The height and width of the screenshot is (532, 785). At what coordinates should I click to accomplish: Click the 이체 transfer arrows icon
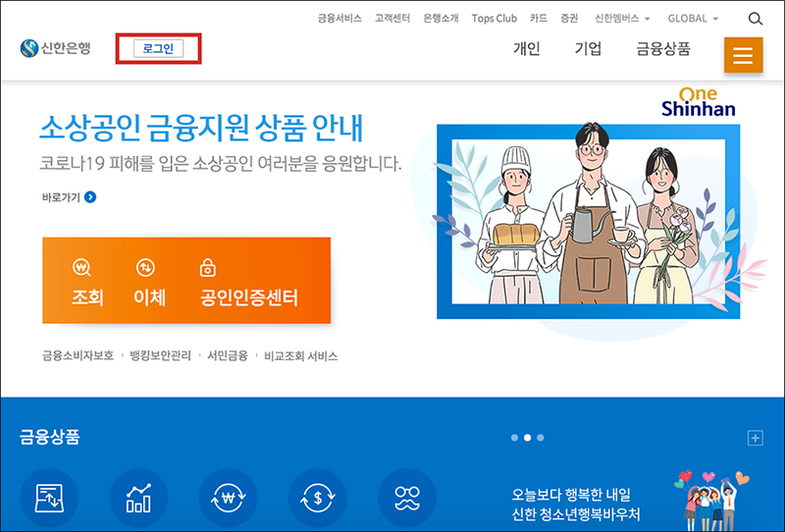pyautogui.click(x=145, y=268)
